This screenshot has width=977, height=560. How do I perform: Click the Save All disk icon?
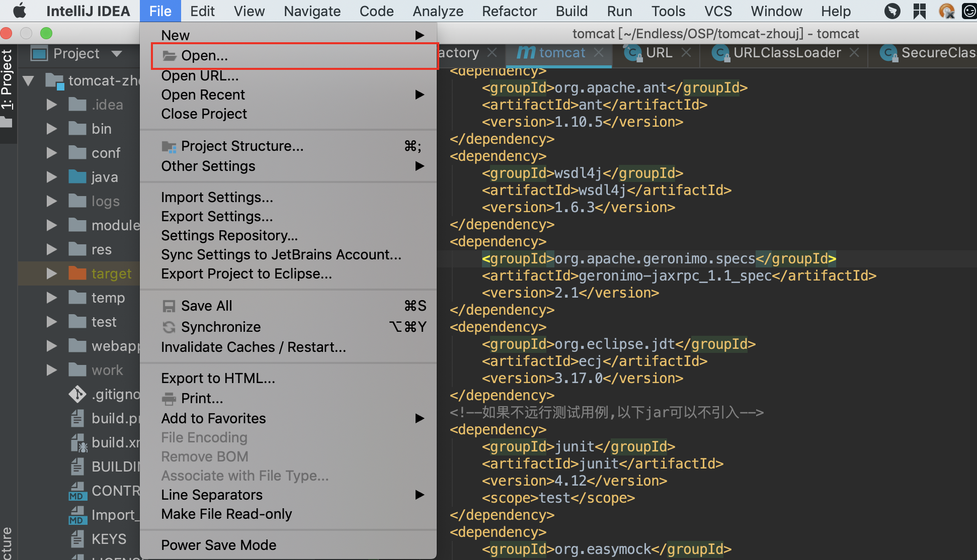point(169,306)
